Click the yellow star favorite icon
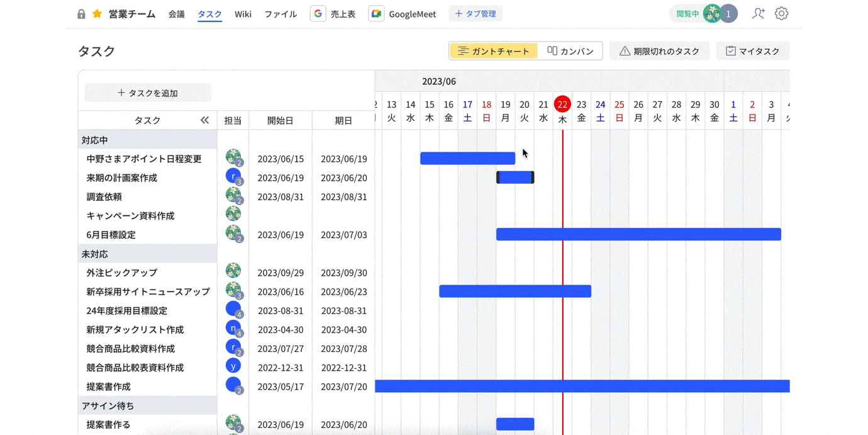 coord(97,14)
